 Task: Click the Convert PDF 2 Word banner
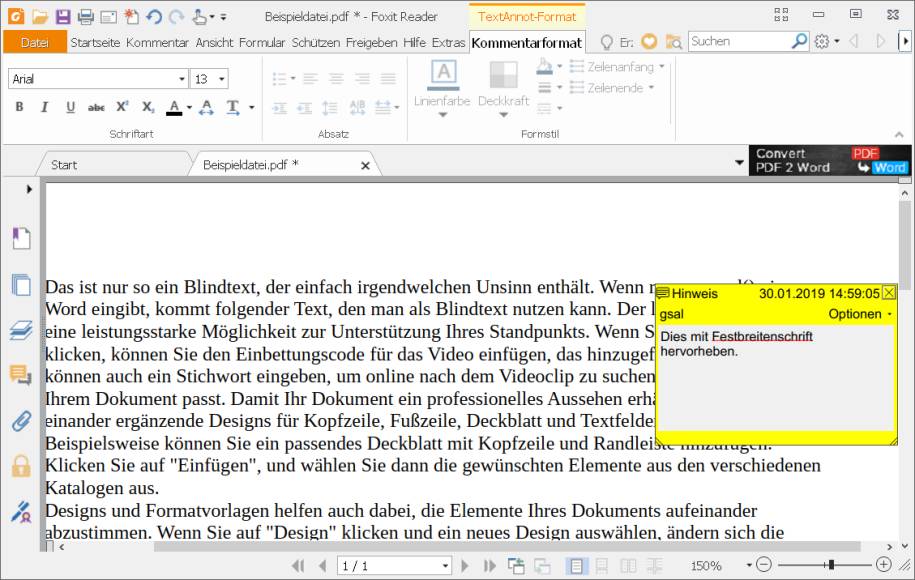point(830,160)
